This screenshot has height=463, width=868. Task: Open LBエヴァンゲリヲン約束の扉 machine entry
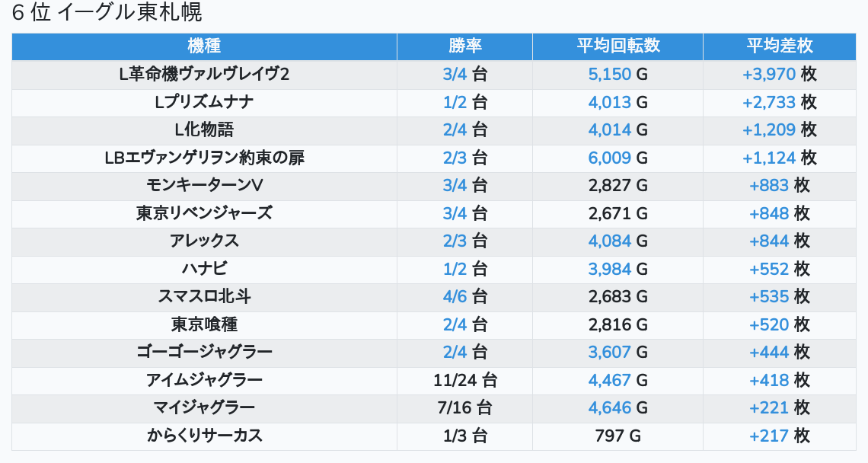pyautogui.click(x=204, y=158)
